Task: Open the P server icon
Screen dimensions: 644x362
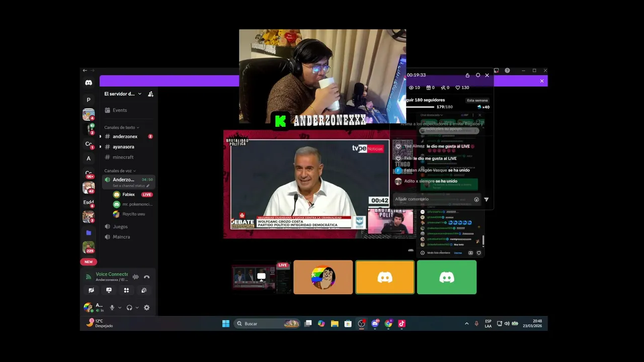Action: point(89,100)
